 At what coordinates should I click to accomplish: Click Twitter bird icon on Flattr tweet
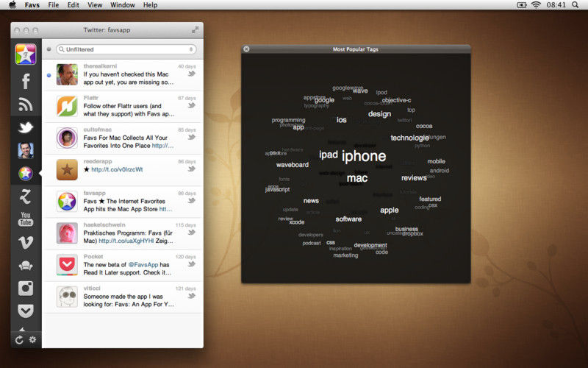tap(192, 105)
